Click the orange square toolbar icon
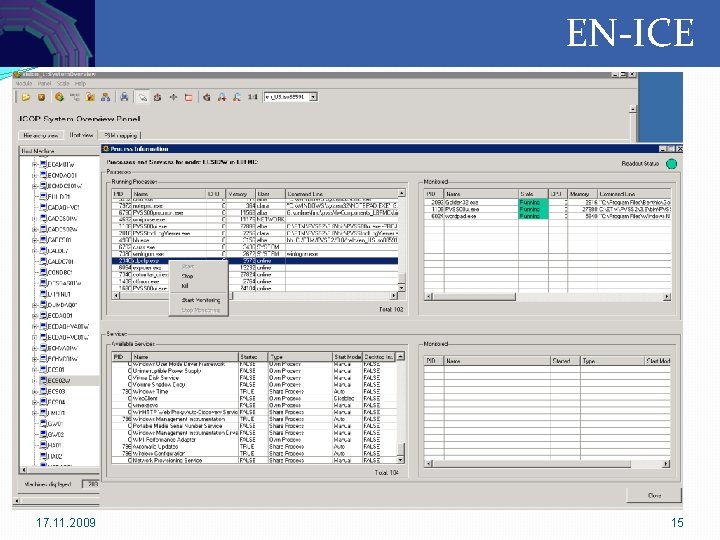This screenshot has width=720, height=540. tap(41, 97)
